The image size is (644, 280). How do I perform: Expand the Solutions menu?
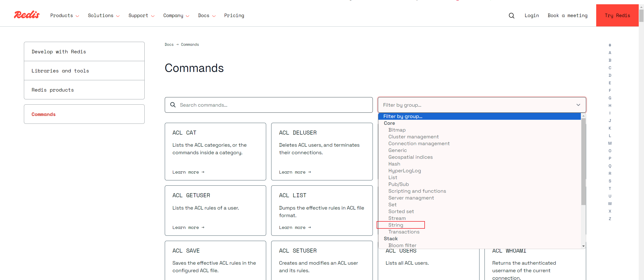pyautogui.click(x=104, y=16)
